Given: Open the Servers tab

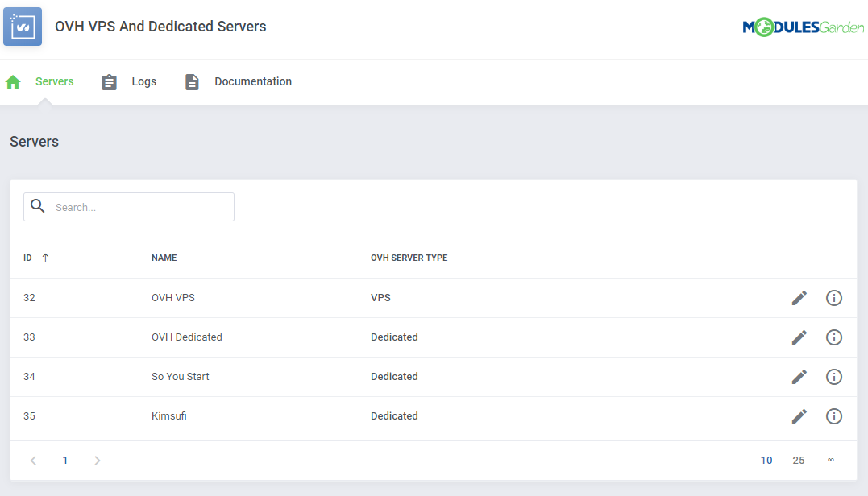Looking at the screenshot, I should (x=54, y=81).
